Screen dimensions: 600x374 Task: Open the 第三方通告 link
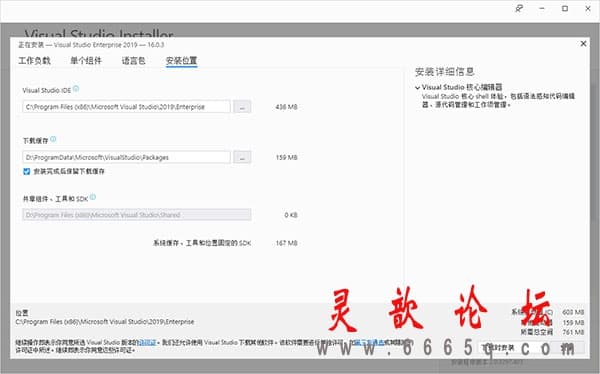[x=369, y=343]
